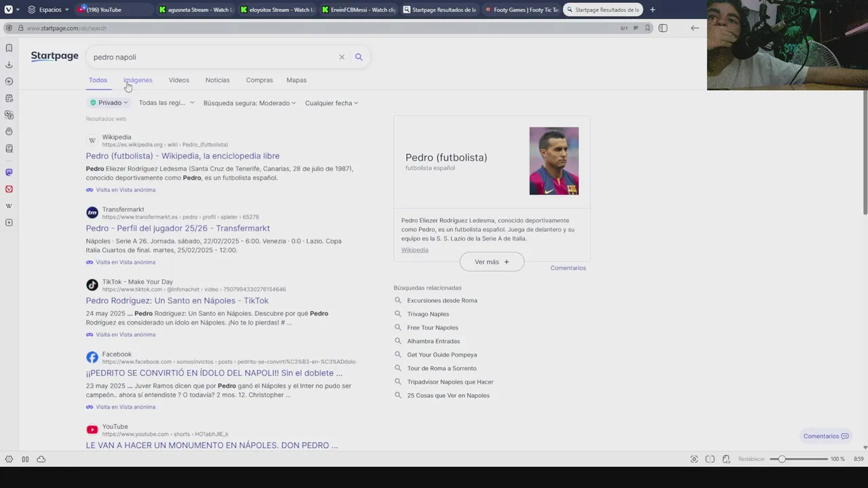This screenshot has height=488, width=868.
Task: Open the Downloads panel in sidebar
Action: 9,65
